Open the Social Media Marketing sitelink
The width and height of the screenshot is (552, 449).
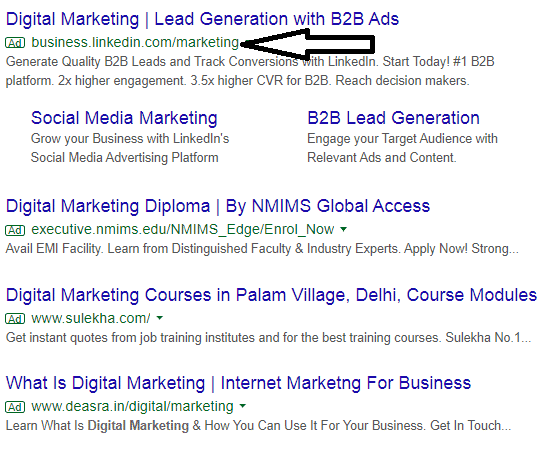click(124, 118)
